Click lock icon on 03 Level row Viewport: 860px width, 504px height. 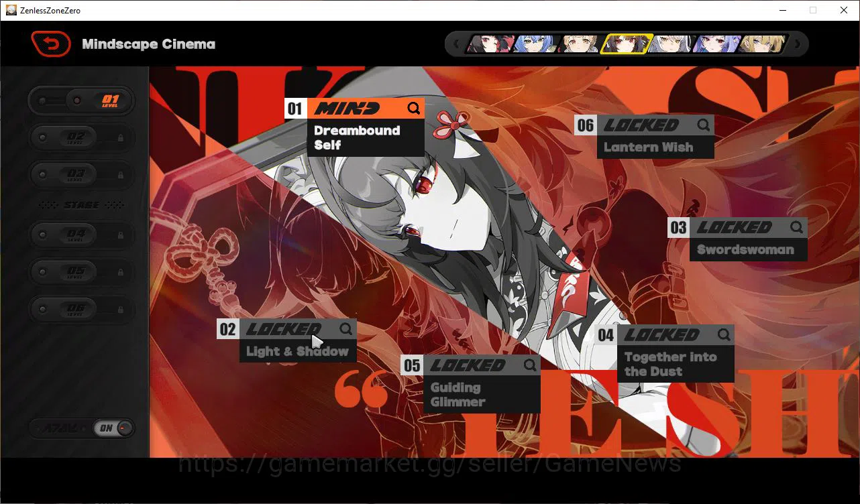tap(121, 175)
